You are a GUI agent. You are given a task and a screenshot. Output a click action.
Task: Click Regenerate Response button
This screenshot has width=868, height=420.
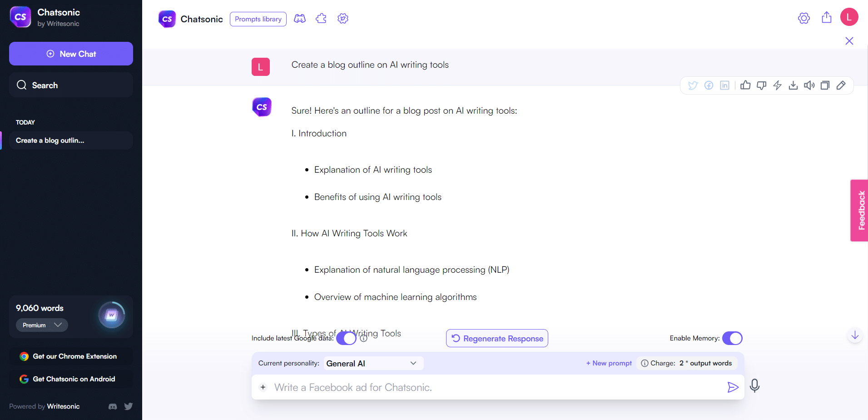pos(497,338)
